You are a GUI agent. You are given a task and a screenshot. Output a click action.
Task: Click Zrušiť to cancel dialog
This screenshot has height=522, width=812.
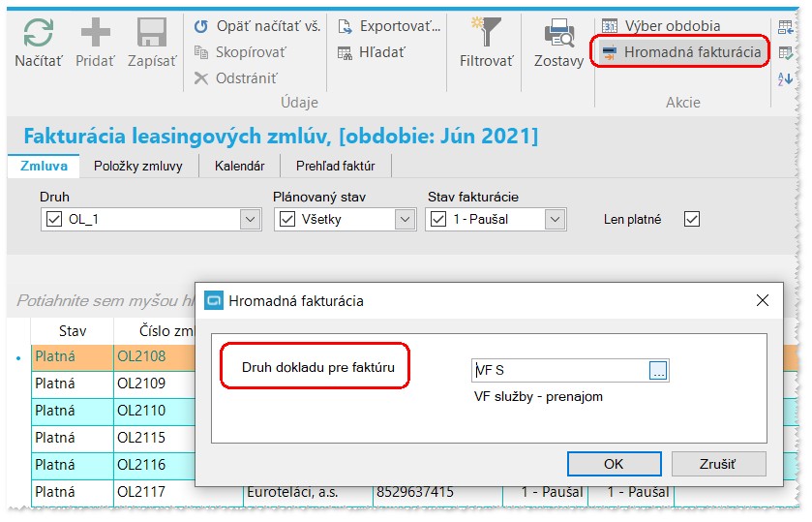[718, 464]
